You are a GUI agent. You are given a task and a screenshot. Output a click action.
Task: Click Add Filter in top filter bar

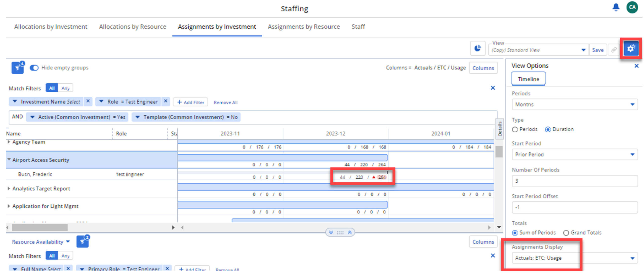click(x=190, y=102)
